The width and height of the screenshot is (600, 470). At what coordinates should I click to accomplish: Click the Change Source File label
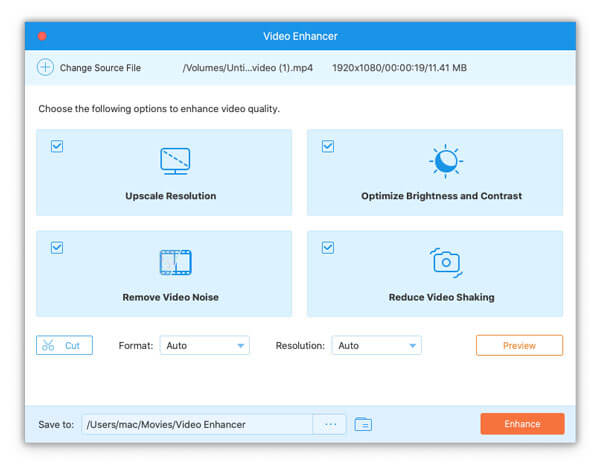pos(100,68)
